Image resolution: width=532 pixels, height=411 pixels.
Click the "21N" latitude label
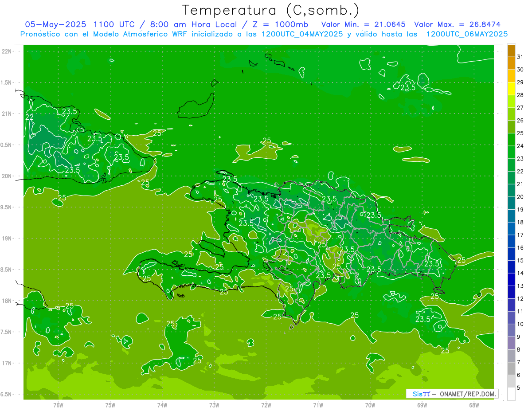coord(7,114)
